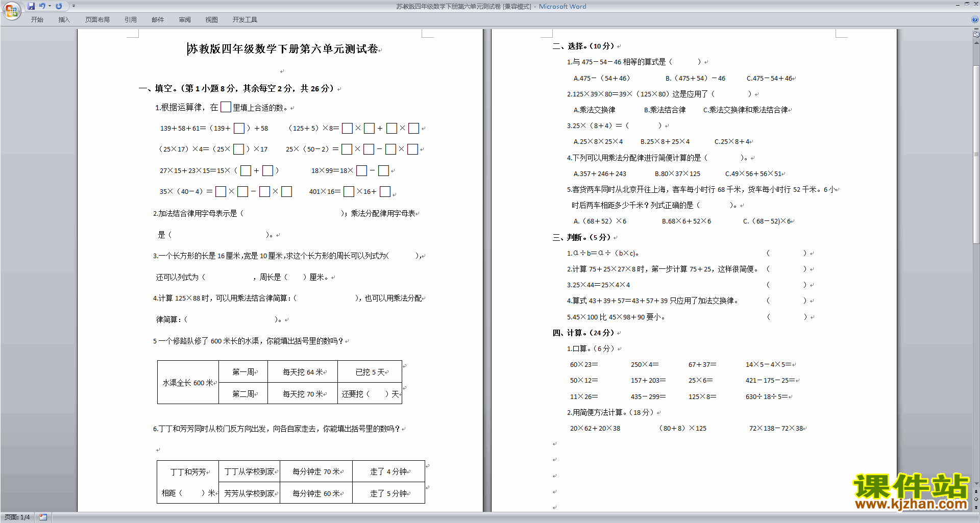Click the problem 72×138－72×38

776,428
